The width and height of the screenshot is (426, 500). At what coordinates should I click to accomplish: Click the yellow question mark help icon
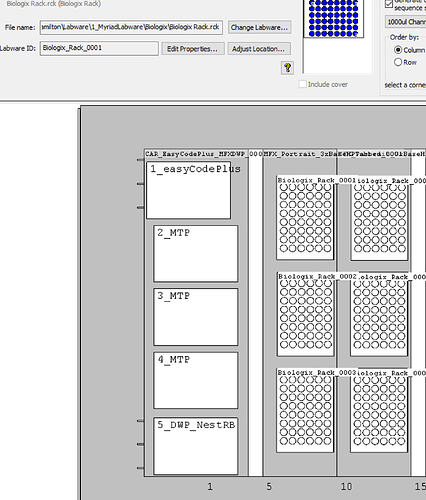[x=287, y=68]
